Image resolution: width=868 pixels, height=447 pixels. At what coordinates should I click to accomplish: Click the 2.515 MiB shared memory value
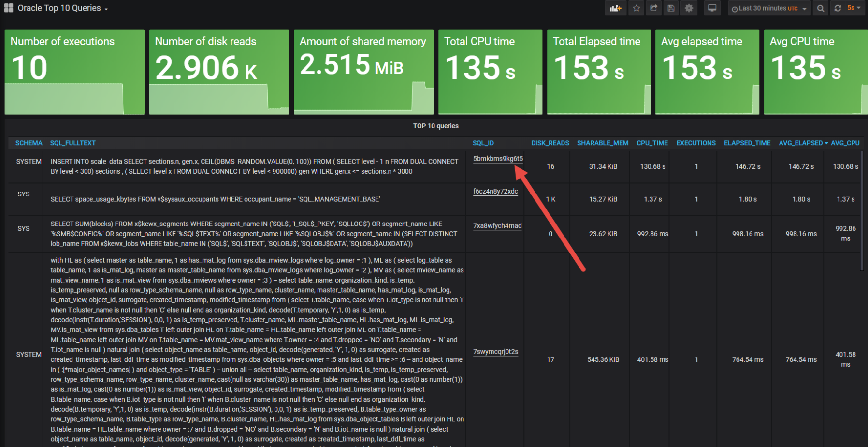(x=351, y=65)
